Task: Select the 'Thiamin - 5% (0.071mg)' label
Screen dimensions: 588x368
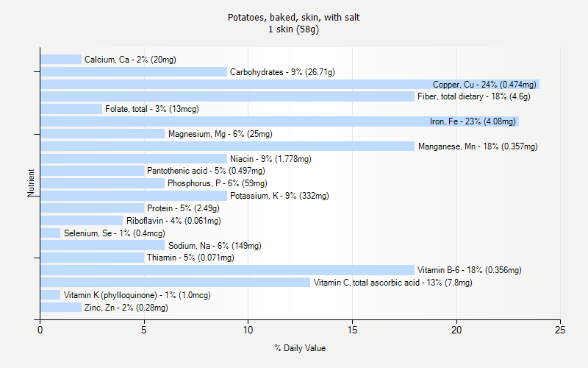Action: coord(190,258)
